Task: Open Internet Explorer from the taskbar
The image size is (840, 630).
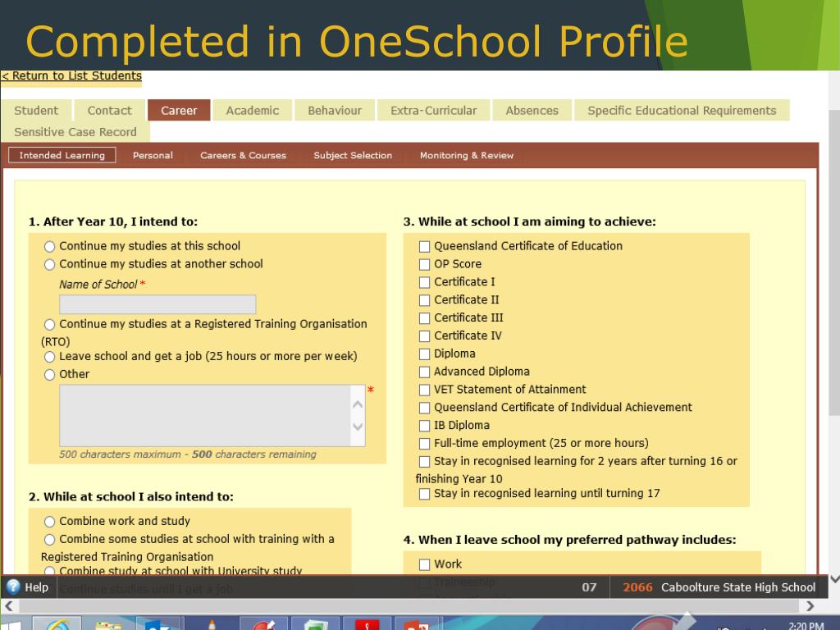Action: coord(57,624)
